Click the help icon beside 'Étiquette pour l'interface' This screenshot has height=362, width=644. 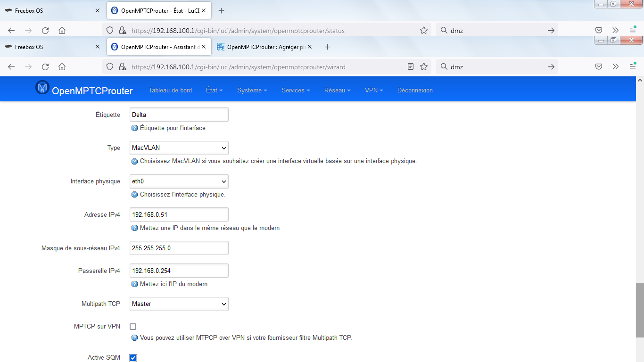coord(135,128)
